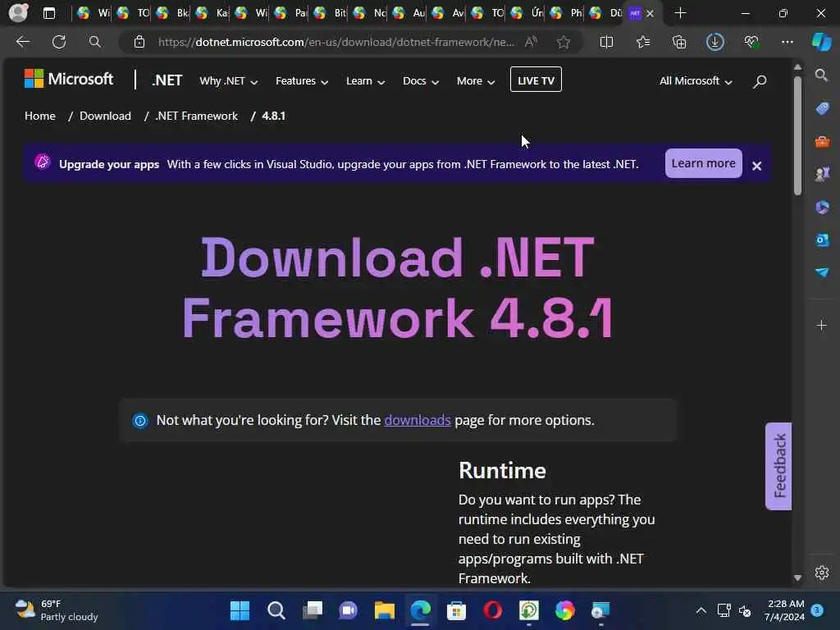Open File Explorer from the taskbar

384,610
